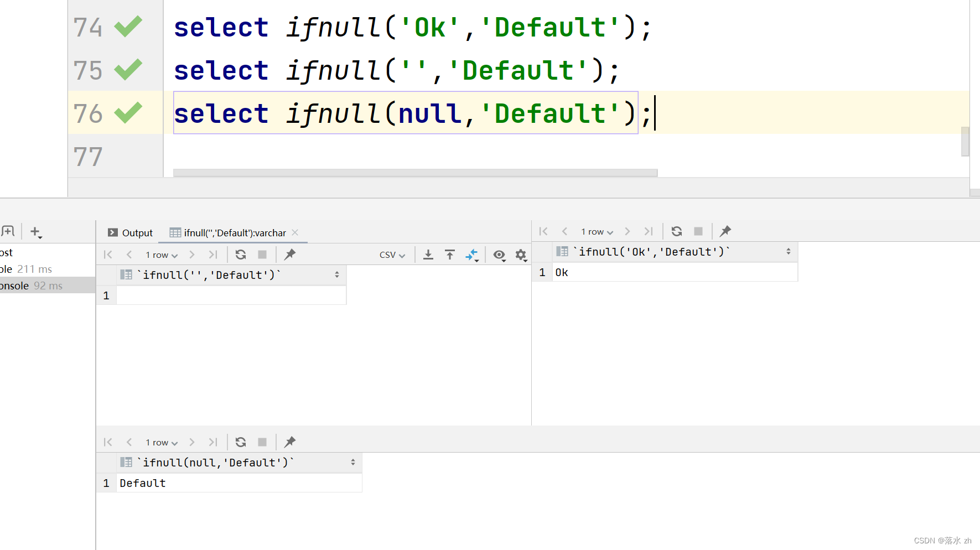The height and width of the screenshot is (550, 980).
Task: Select the ifnull('','Default'):varchar result tab
Action: (228, 233)
